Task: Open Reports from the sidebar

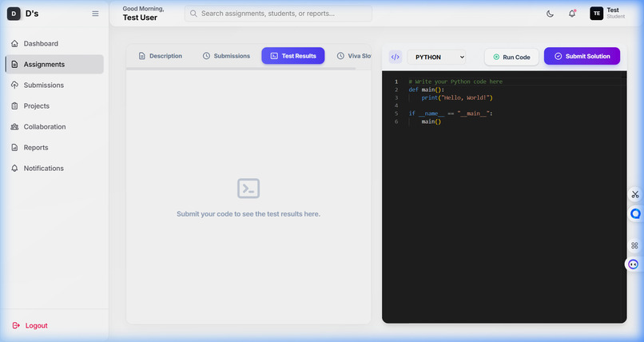Action: tap(54, 147)
